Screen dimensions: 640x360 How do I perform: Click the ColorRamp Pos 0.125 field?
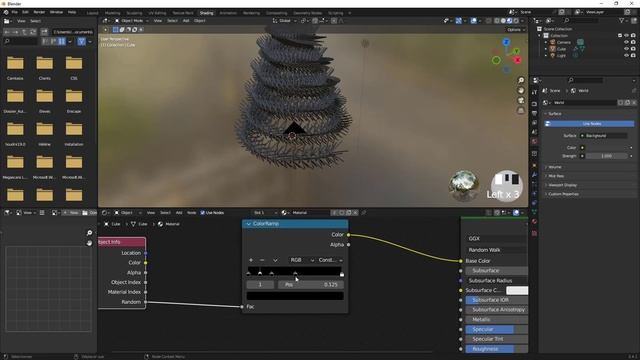(311, 284)
